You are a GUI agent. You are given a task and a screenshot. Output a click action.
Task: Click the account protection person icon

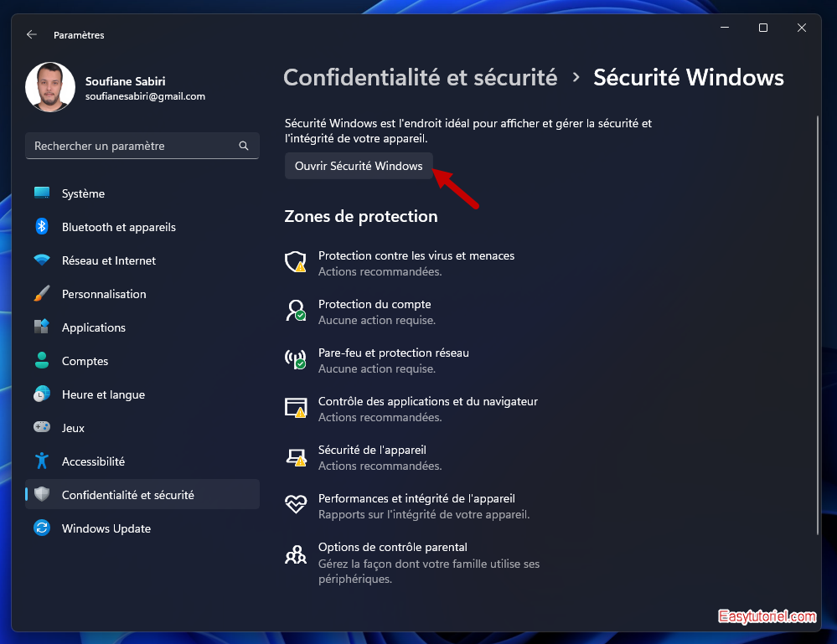(x=295, y=312)
